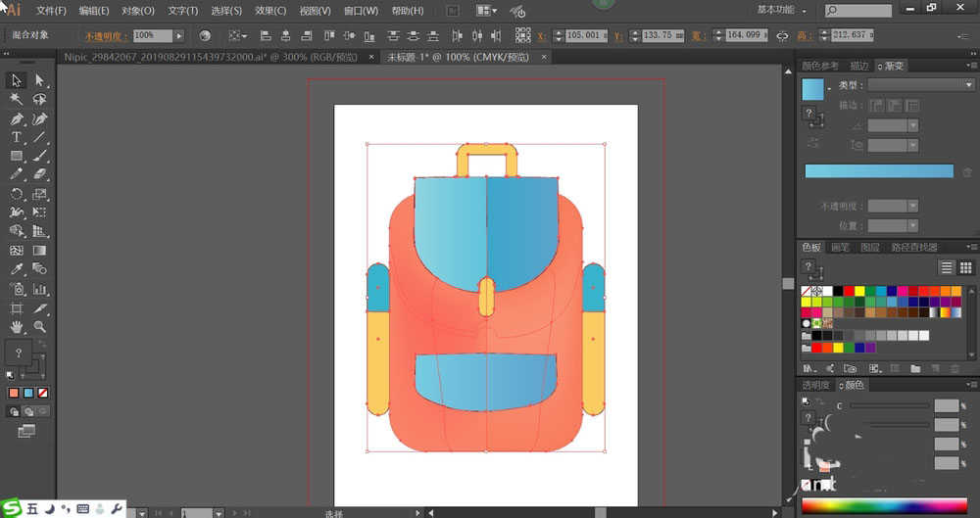This screenshot has height=518, width=980.
Task: Click the reference point locator grid
Action: pyautogui.click(x=523, y=35)
